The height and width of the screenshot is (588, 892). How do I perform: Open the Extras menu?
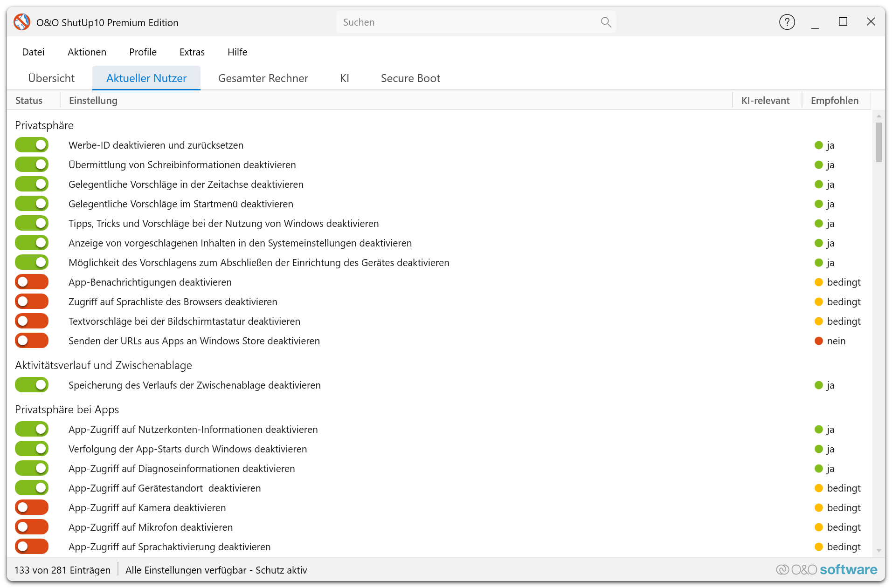[x=192, y=52]
